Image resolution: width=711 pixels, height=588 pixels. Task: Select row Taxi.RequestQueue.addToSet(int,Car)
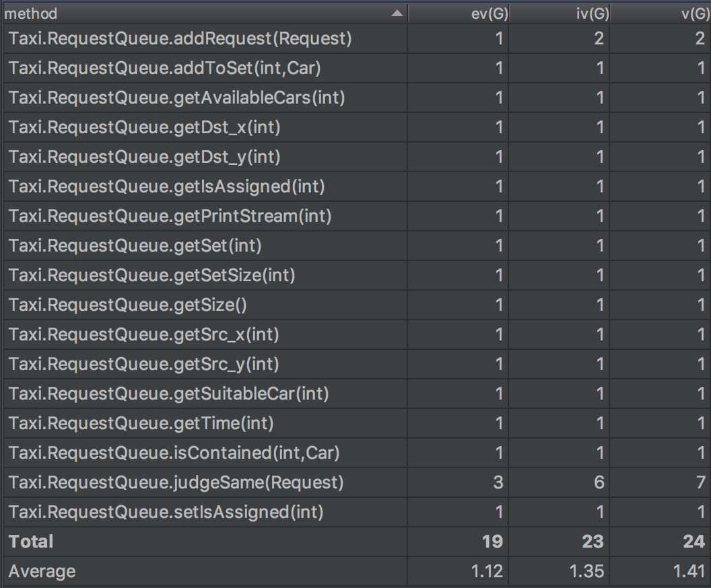(355, 68)
